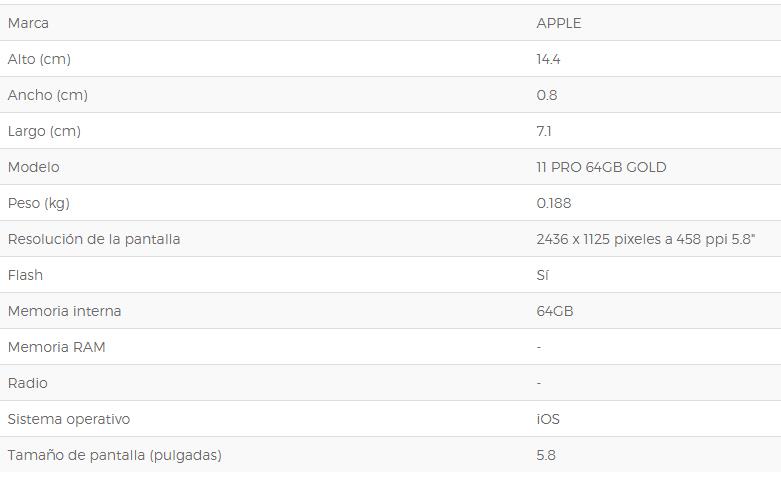Viewport: 781px width, 479px height.
Task: Select the 2436 x 1125 pixeles value
Action: [646, 240]
